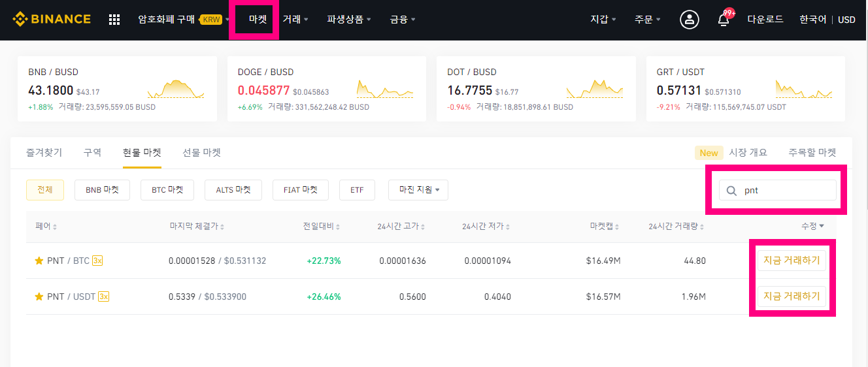
Task: Focus the pnt search field
Action: 778,191
